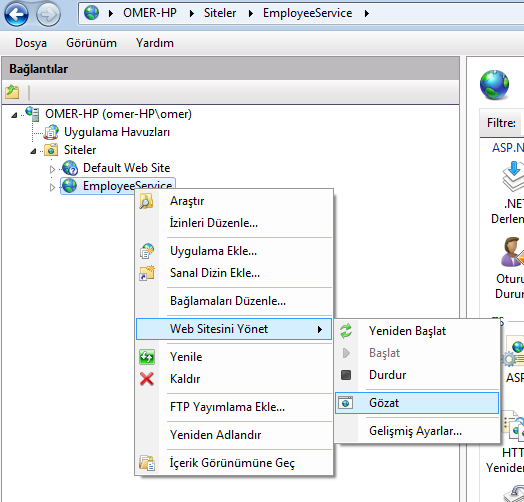
Task: Click the blue Back navigation arrow
Action: click(x=16, y=14)
